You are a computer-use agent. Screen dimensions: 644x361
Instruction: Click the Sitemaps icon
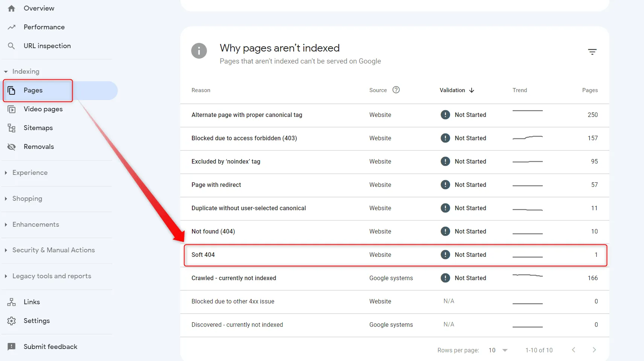(x=12, y=128)
